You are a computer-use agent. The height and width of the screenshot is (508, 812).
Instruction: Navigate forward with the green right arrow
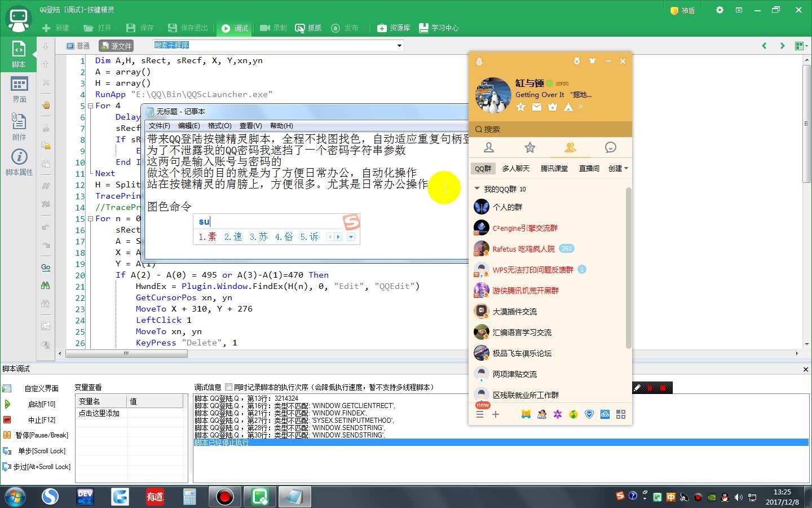pyautogui.click(x=782, y=46)
